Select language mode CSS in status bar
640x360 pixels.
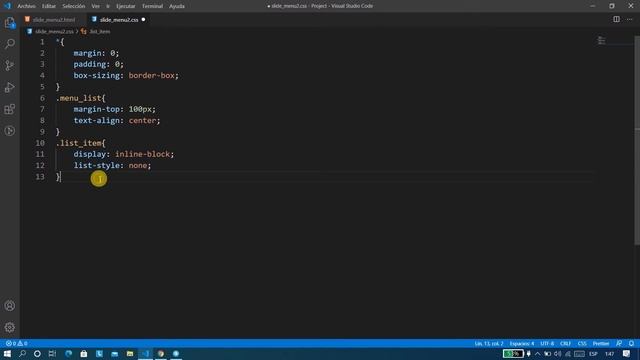pos(582,343)
